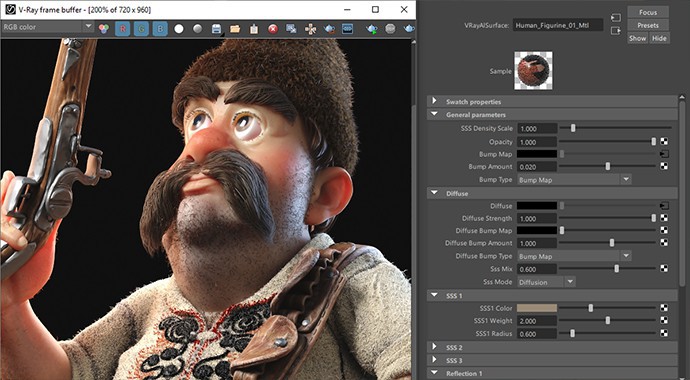Click Opacity row checker map button

click(664, 142)
